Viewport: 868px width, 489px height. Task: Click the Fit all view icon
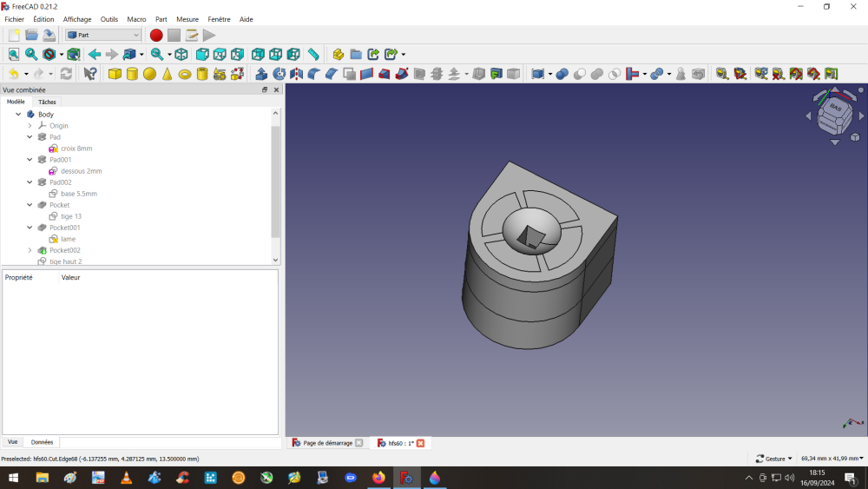pyautogui.click(x=14, y=54)
